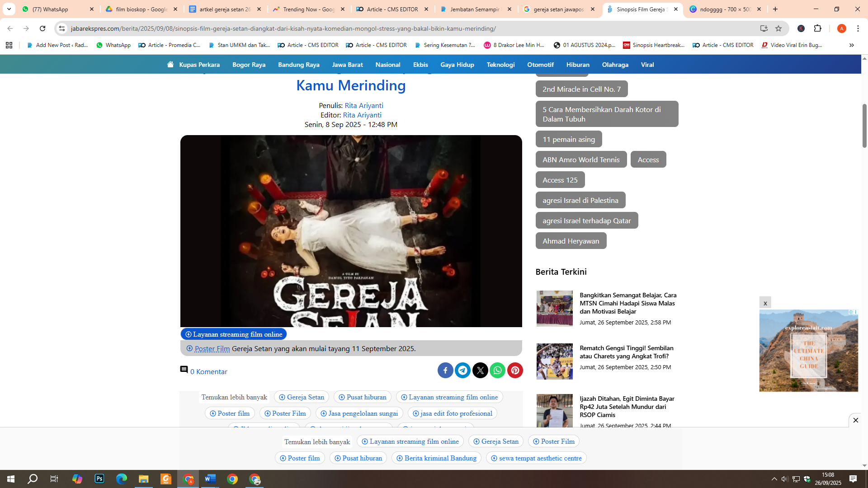This screenshot has height=488, width=868.
Task: Close the sidebar China guide ad
Action: (x=765, y=303)
